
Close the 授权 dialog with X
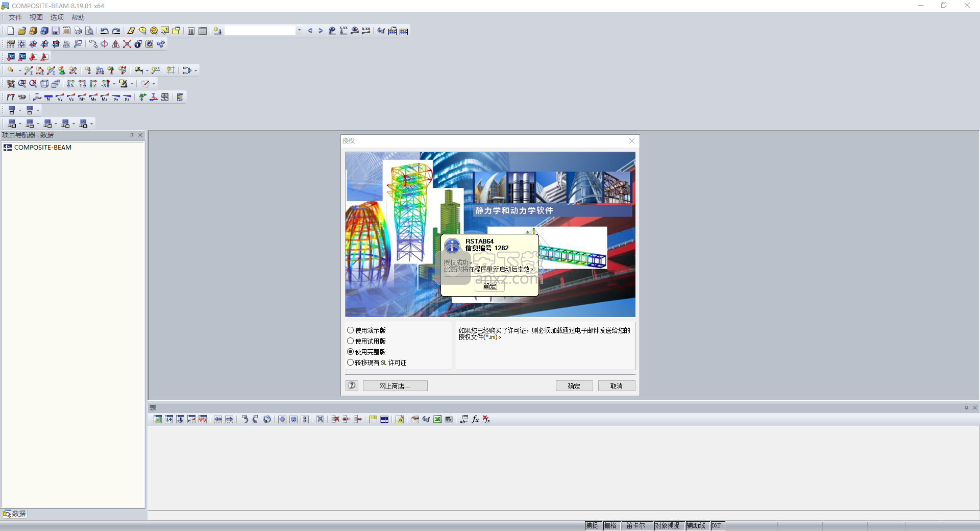[632, 141]
